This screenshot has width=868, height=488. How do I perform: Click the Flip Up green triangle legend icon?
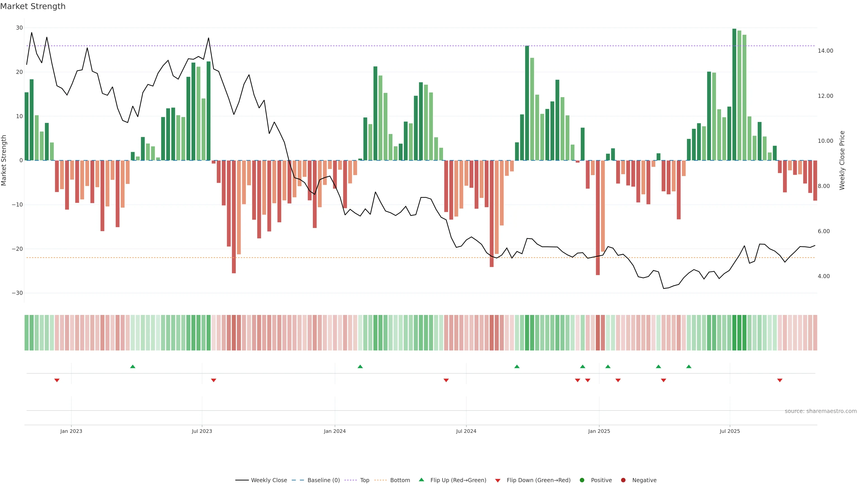coord(421,480)
